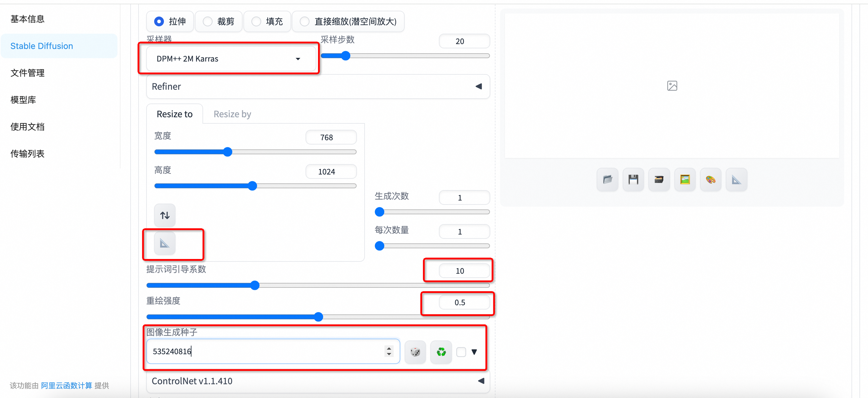Click the folder icon below image preview
Screen dimensions: 868x398
click(607, 179)
